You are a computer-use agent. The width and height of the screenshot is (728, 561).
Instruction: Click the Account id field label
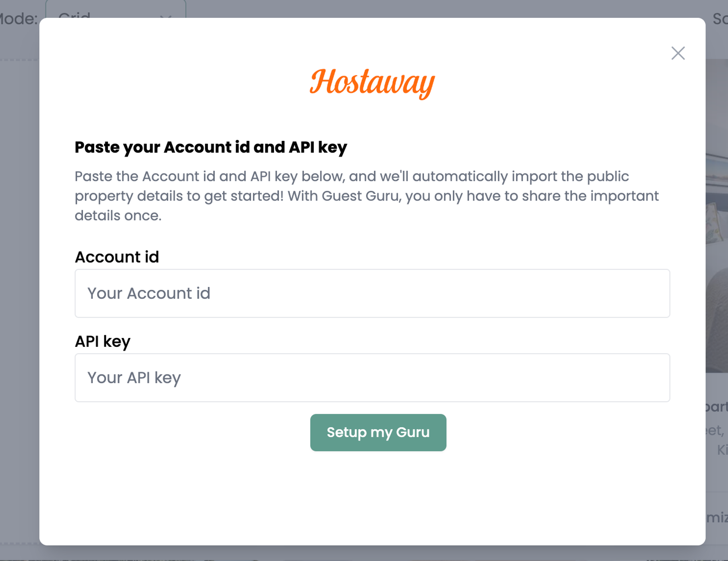pyautogui.click(x=117, y=257)
